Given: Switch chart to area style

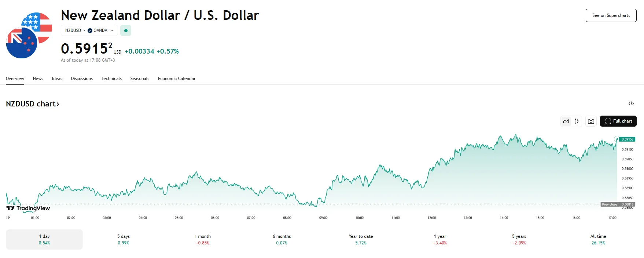Looking at the screenshot, I should coord(566,121).
